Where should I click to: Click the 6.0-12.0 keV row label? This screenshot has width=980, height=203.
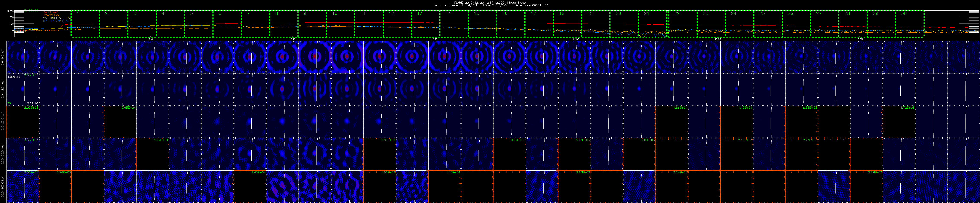coord(3,89)
